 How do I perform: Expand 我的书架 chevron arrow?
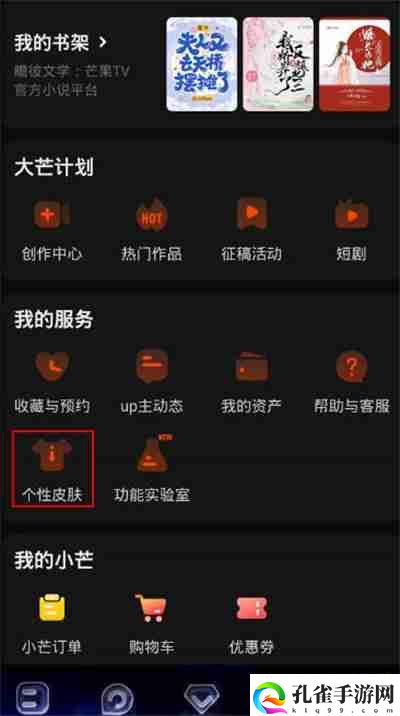pos(103,43)
